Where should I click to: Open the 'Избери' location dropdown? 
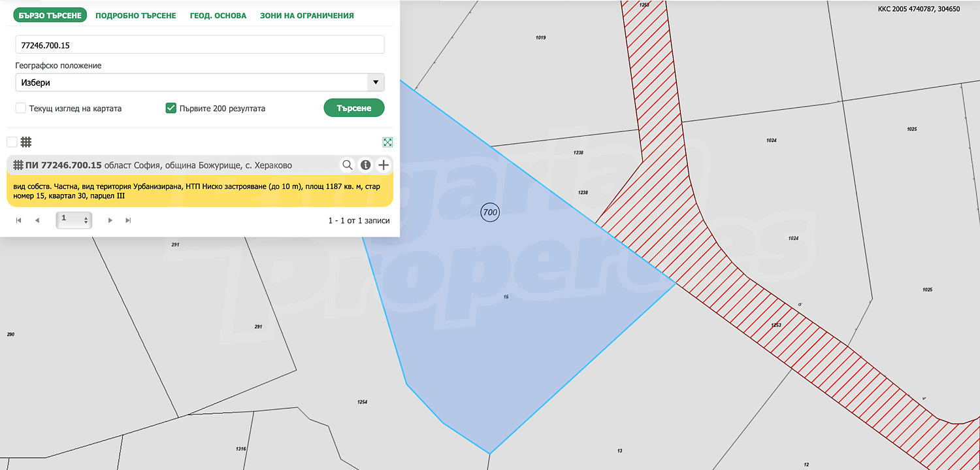coord(199,83)
